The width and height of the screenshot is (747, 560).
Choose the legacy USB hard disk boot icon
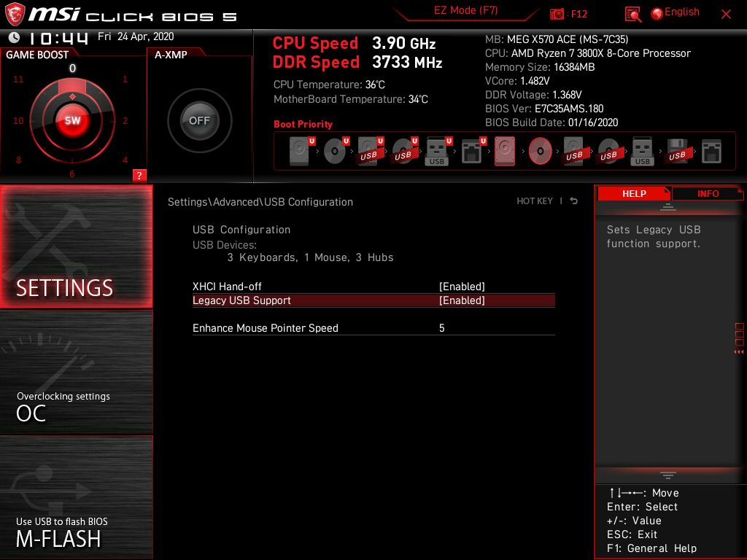(x=575, y=151)
